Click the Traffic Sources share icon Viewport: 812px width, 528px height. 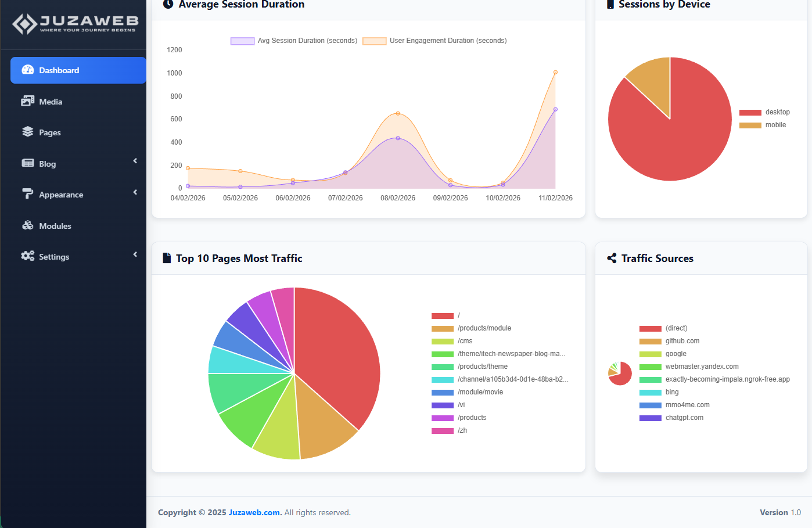click(x=612, y=258)
